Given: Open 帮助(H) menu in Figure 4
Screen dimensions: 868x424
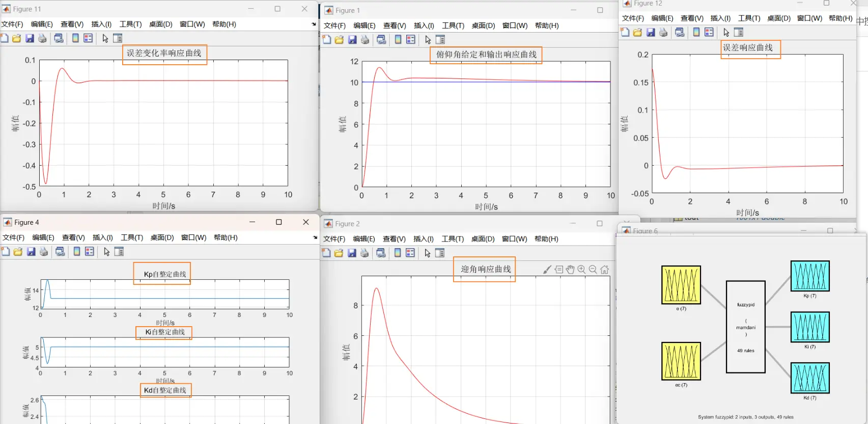Looking at the screenshot, I should click(226, 237).
